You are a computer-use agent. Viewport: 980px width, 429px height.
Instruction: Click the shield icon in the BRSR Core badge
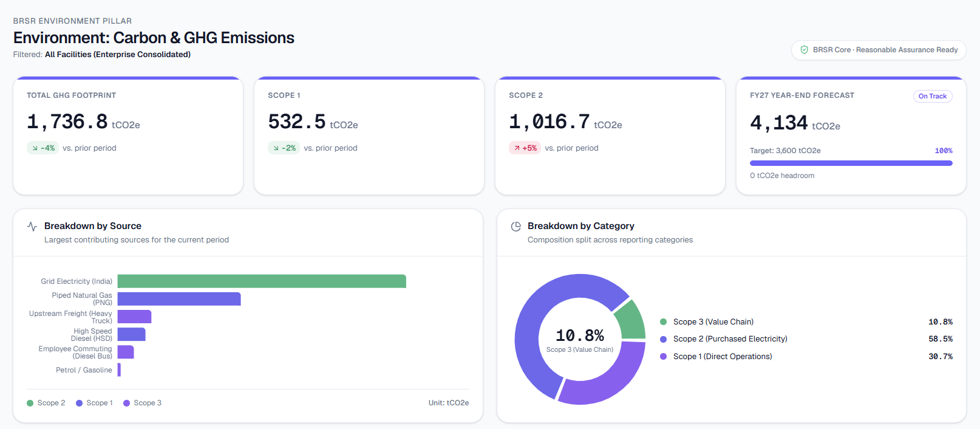(x=804, y=50)
